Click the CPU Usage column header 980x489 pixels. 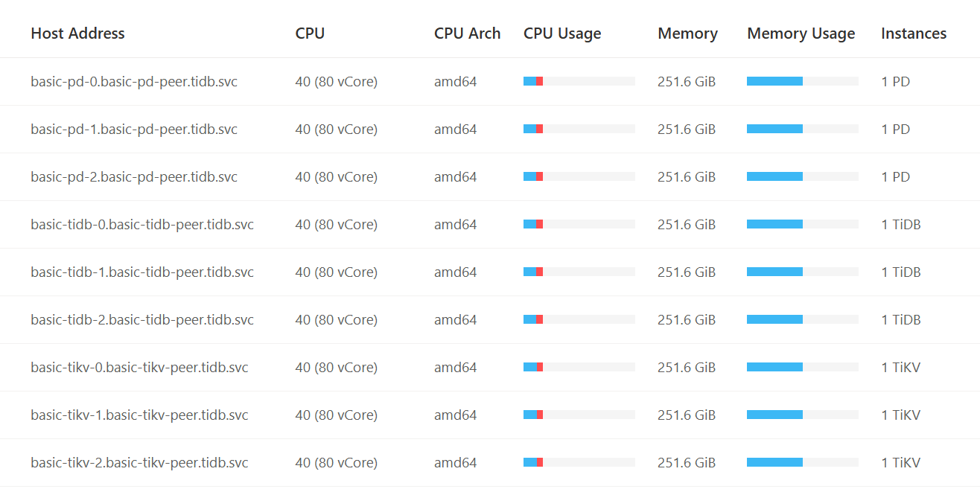pyautogui.click(x=562, y=33)
